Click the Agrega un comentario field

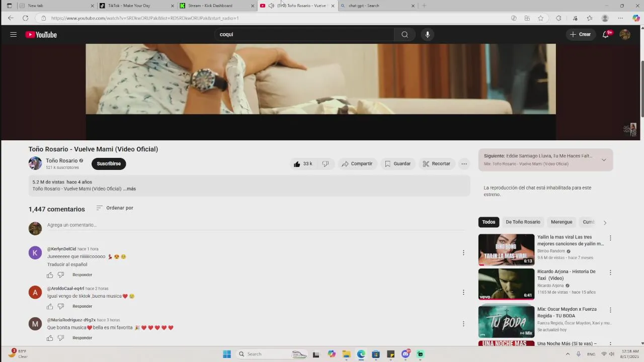pyautogui.click(x=257, y=225)
